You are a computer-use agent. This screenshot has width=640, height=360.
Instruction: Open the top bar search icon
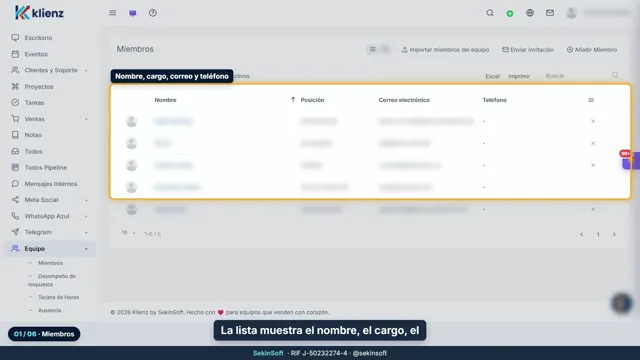pyautogui.click(x=490, y=13)
